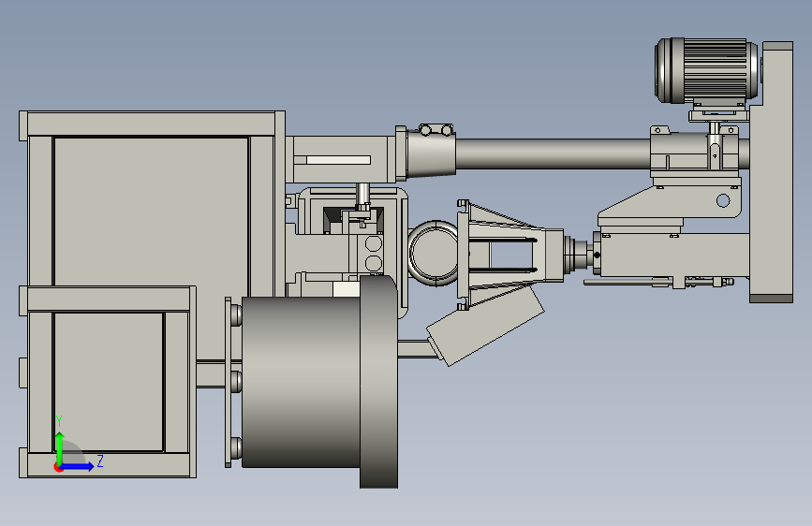Click the blue Z axis arrow of triad
The height and width of the screenshot is (526, 812).
78,466
